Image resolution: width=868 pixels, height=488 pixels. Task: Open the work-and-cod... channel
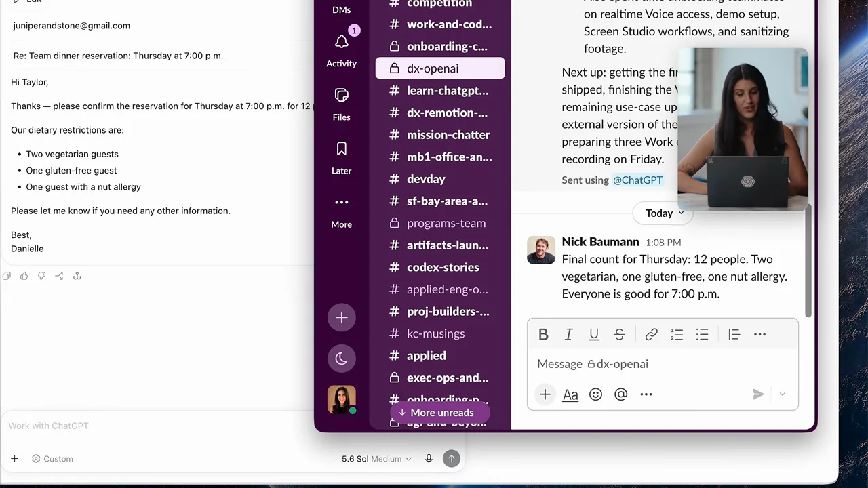click(440, 24)
